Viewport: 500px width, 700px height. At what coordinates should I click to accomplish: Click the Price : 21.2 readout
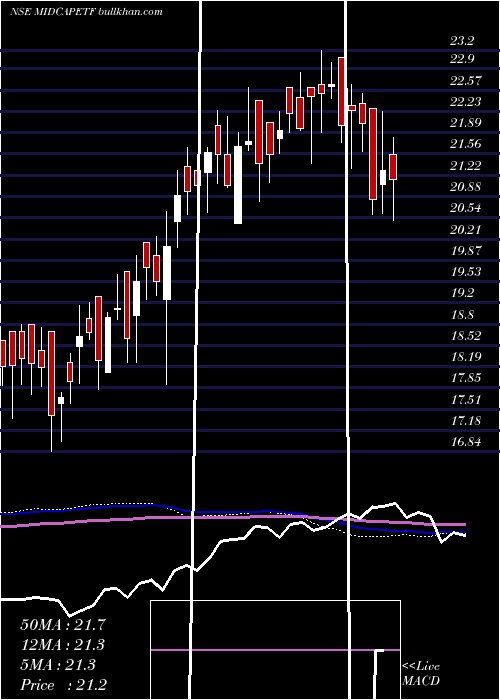point(63,685)
